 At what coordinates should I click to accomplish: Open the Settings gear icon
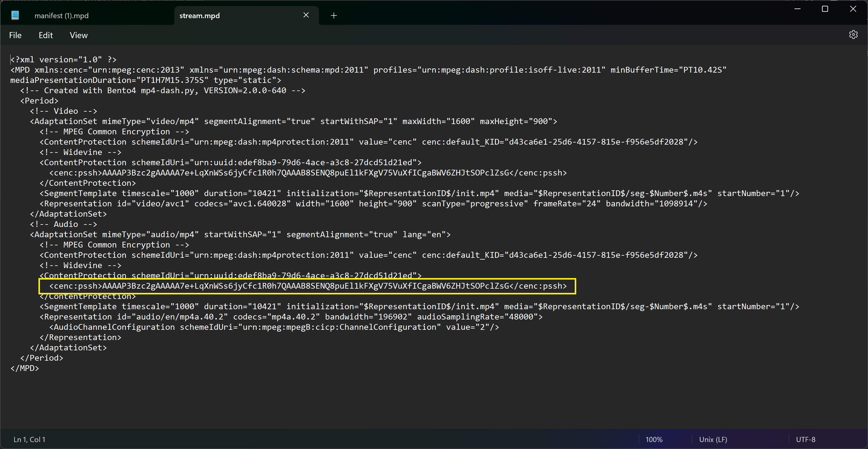point(853,35)
